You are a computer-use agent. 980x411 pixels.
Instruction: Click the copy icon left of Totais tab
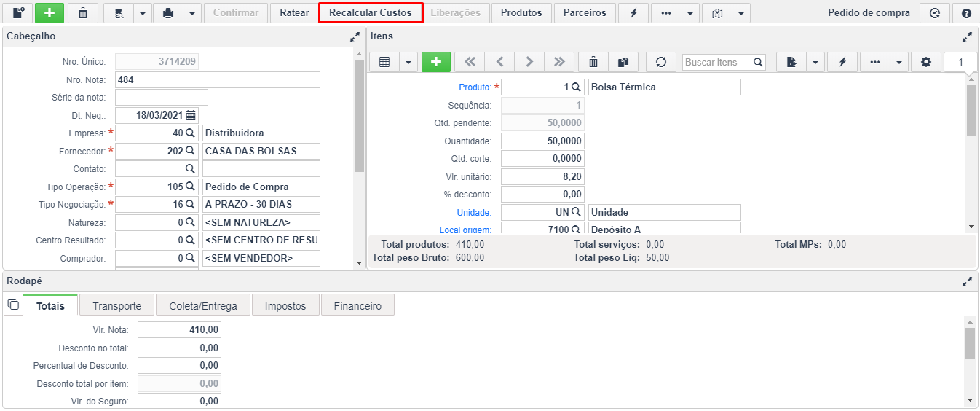point(12,305)
